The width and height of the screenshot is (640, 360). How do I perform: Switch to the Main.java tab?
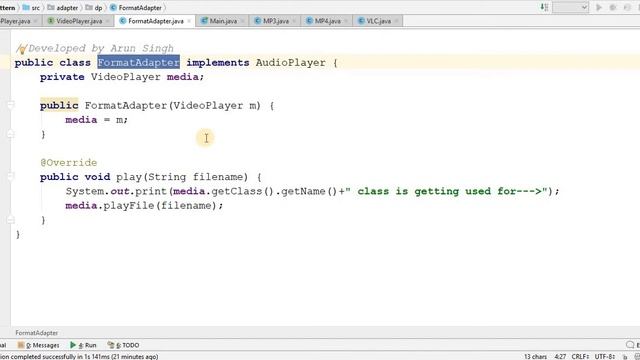click(223, 21)
